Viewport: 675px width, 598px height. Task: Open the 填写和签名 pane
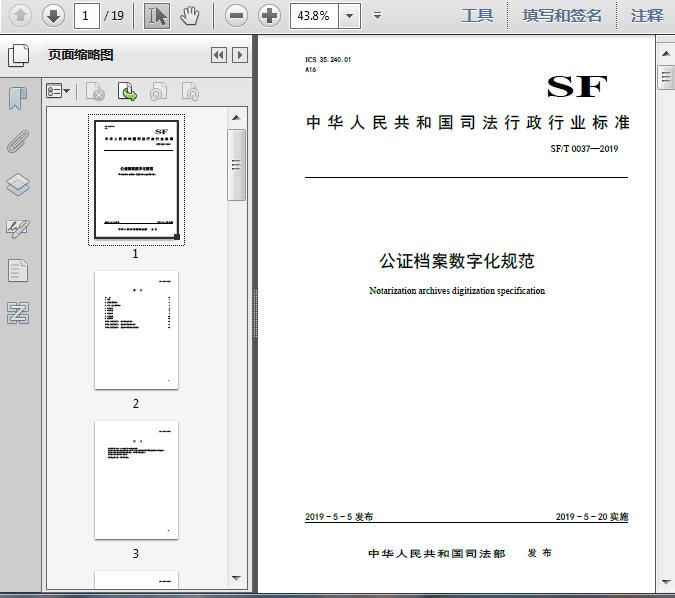561,16
